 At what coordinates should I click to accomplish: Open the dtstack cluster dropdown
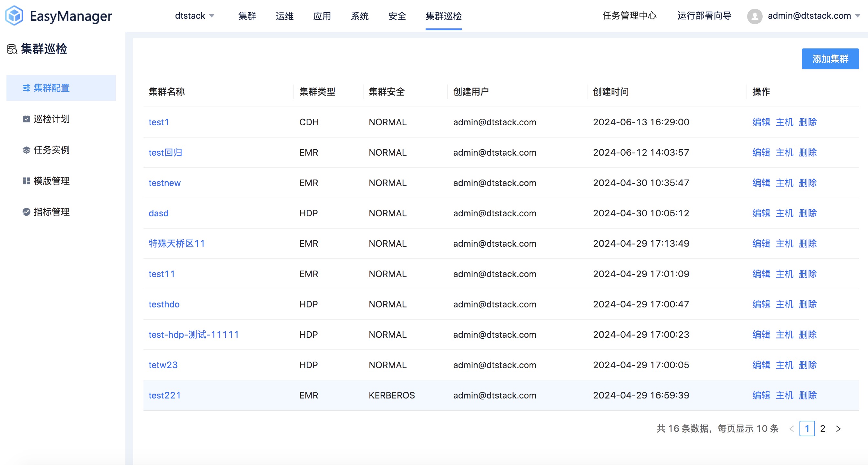click(195, 16)
